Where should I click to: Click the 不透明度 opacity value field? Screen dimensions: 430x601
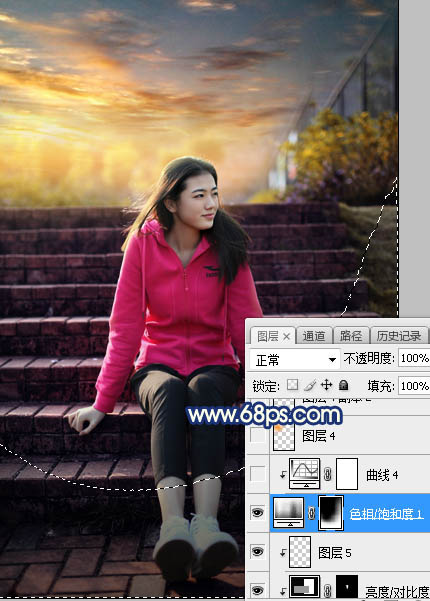pos(414,358)
